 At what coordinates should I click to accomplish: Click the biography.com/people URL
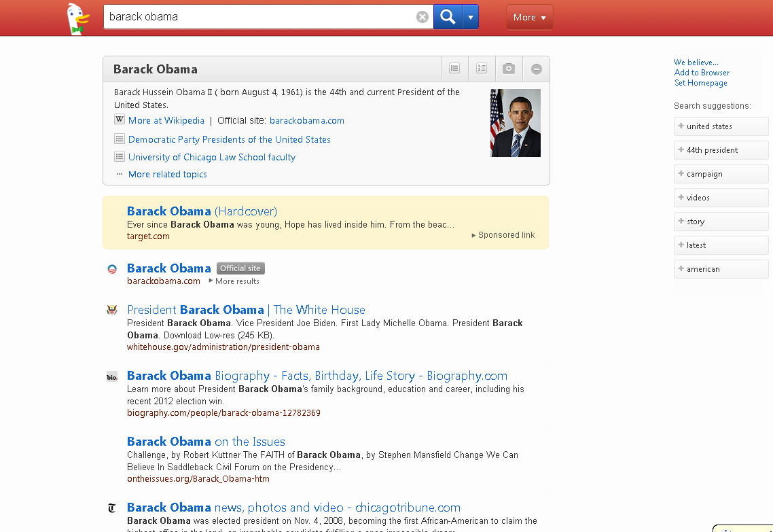point(223,412)
